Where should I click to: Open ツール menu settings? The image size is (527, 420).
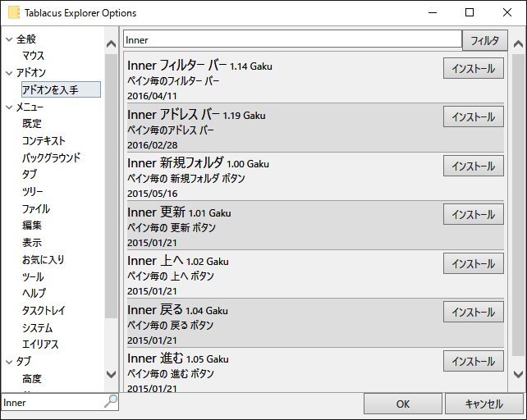pos(33,277)
